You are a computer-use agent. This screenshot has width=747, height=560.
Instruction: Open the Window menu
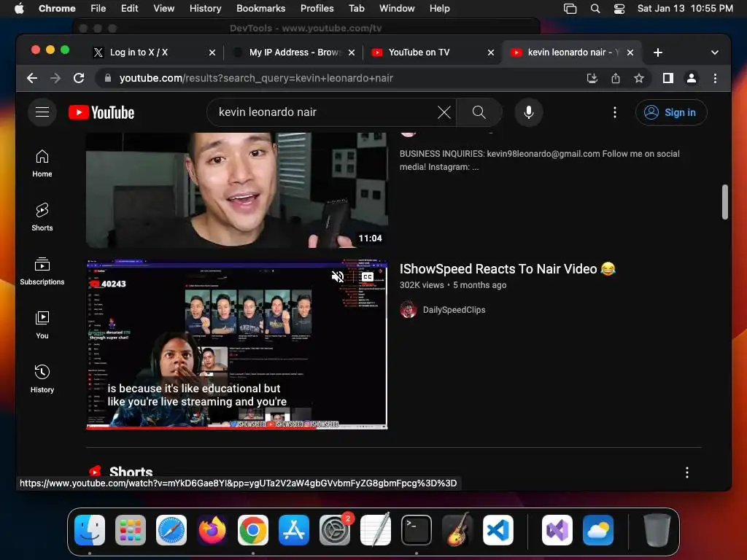(396, 9)
